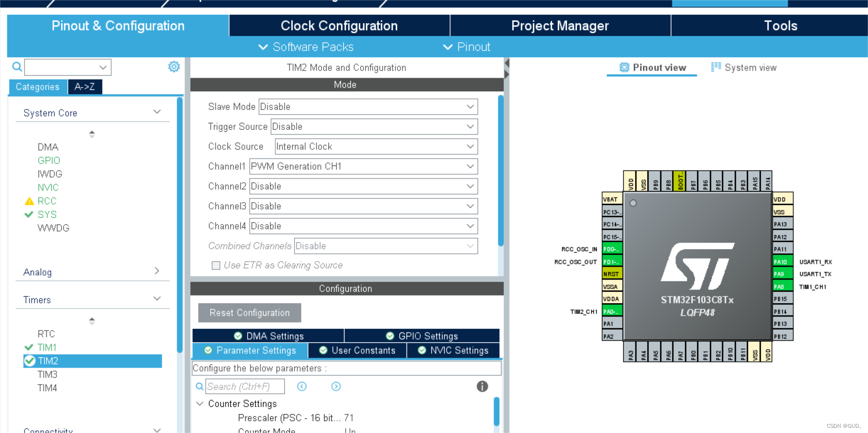Open the Trigger Source dropdown
Screen dimensions: 868x433
tap(374, 126)
